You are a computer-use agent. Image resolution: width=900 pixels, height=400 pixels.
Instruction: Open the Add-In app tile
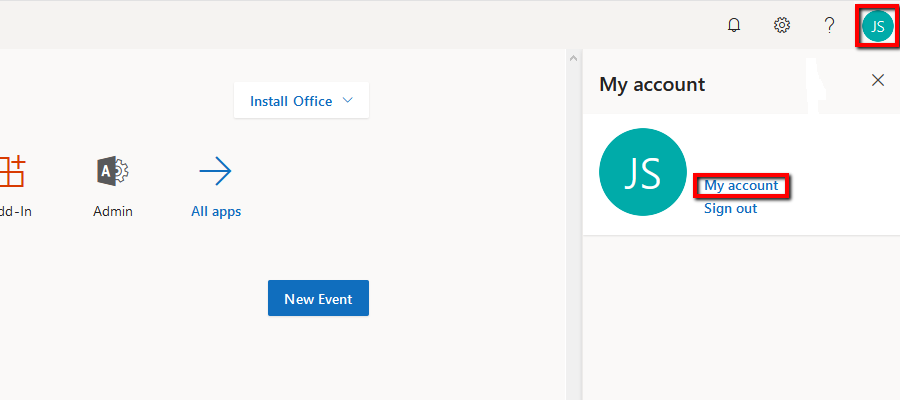(13, 187)
